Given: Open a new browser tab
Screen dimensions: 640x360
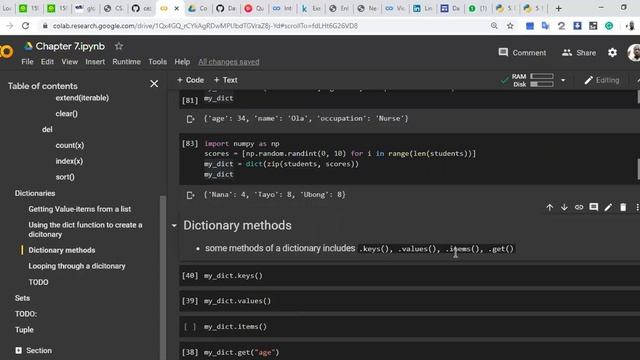Looking at the screenshot, I should click(558, 8).
